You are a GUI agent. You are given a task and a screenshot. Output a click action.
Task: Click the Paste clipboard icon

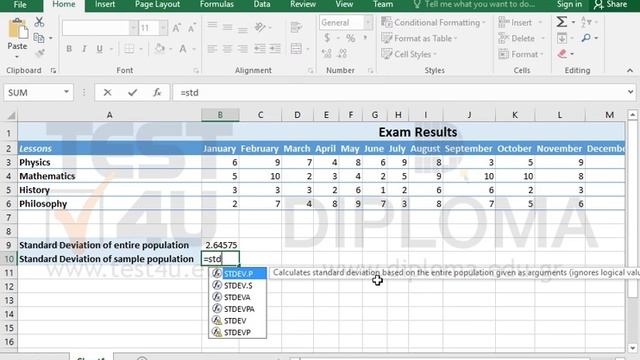pyautogui.click(x=17, y=30)
